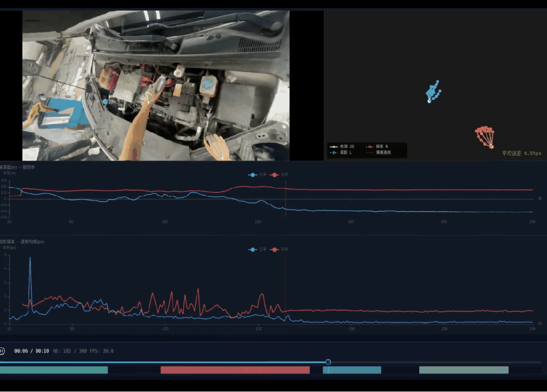Toggle right-hand red series in error chart legend
Viewport: 547px width, 392px height.
(279, 250)
